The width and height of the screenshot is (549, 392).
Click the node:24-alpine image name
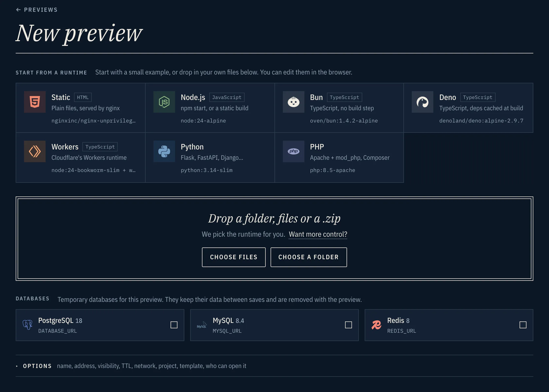point(203,121)
